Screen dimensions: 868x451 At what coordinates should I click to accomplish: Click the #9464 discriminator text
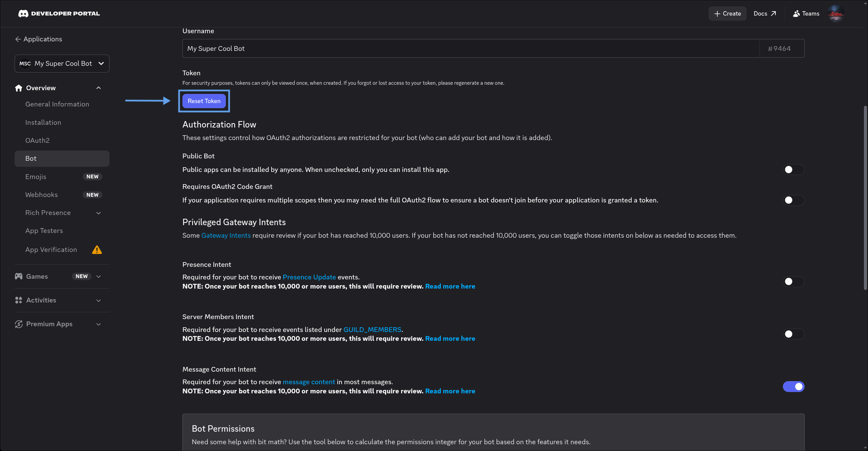pyautogui.click(x=779, y=48)
